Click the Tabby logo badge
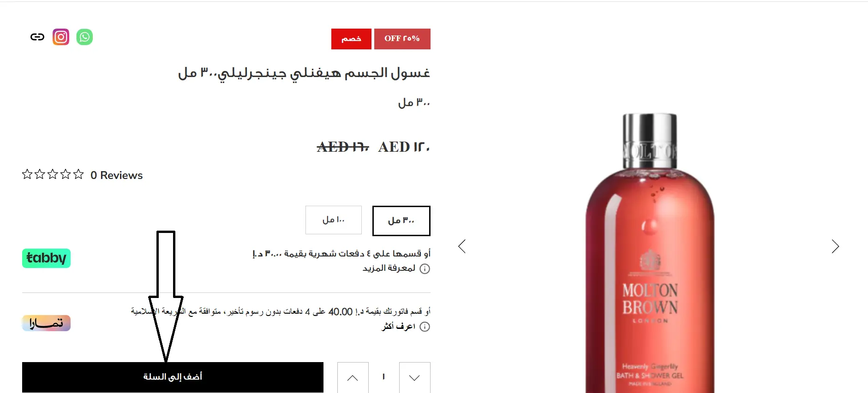The height and width of the screenshot is (393, 868). tap(46, 258)
